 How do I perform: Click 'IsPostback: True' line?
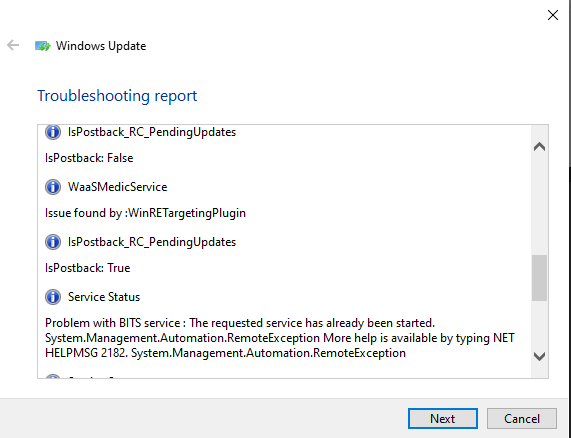click(x=88, y=268)
